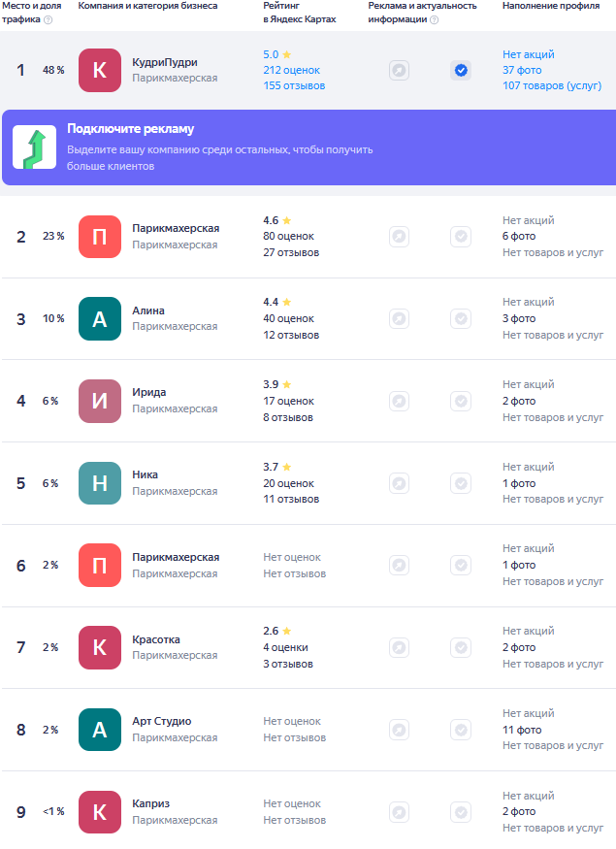The image size is (616, 849).
Task: Click the blue verified checkmark for КудриПудри
Action: [x=461, y=70]
